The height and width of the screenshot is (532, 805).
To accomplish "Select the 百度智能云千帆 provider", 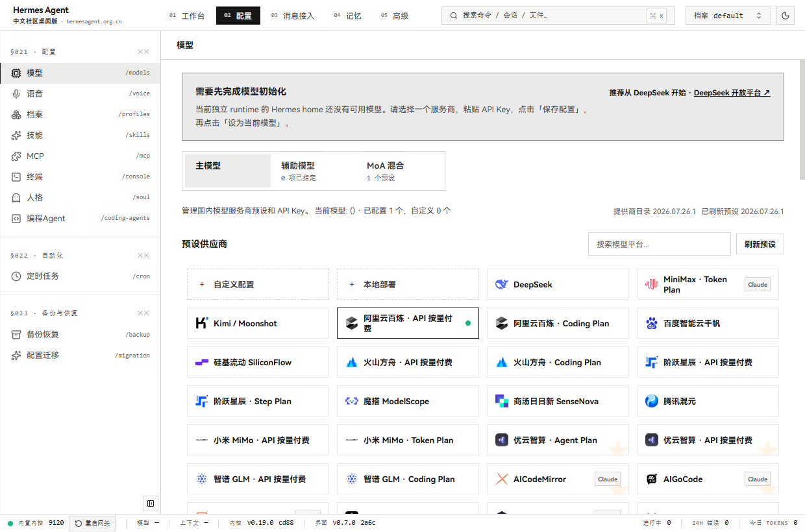I will (708, 323).
